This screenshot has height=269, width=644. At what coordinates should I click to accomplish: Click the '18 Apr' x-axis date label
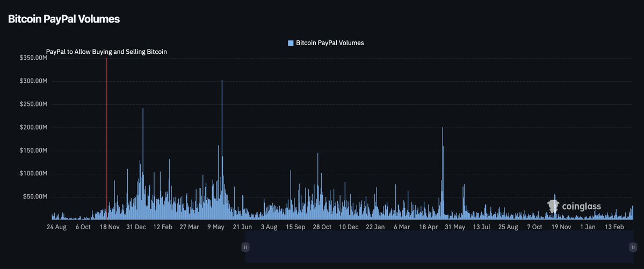coord(428,227)
